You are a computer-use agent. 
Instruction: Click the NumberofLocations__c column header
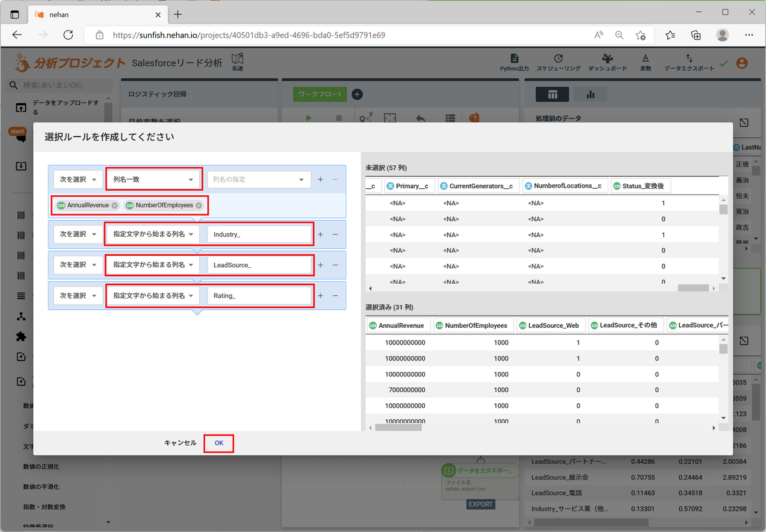tap(564, 186)
